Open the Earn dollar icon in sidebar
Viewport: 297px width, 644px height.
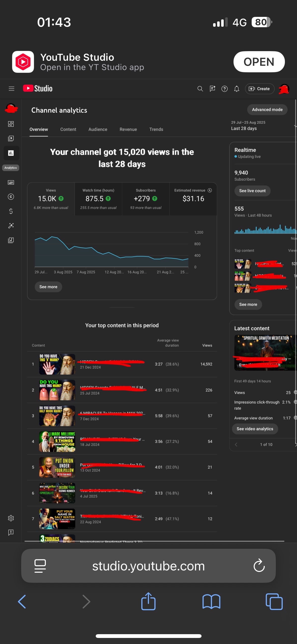pyautogui.click(x=11, y=211)
